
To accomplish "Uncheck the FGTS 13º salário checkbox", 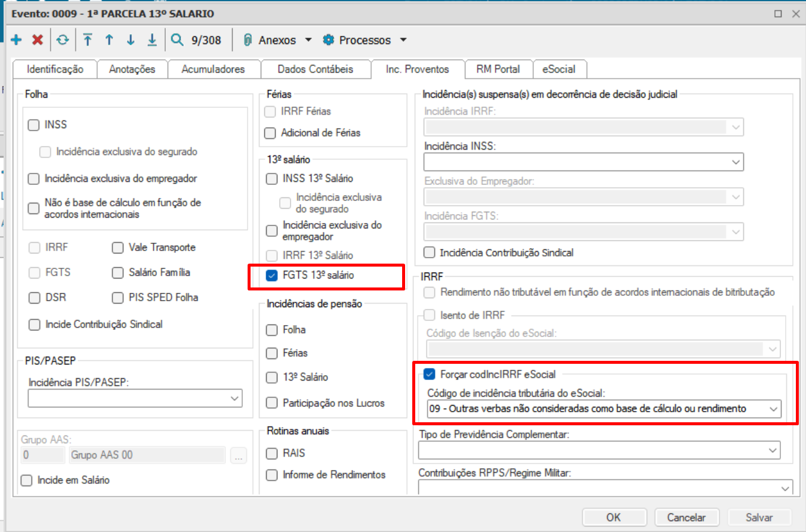I will pos(272,276).
